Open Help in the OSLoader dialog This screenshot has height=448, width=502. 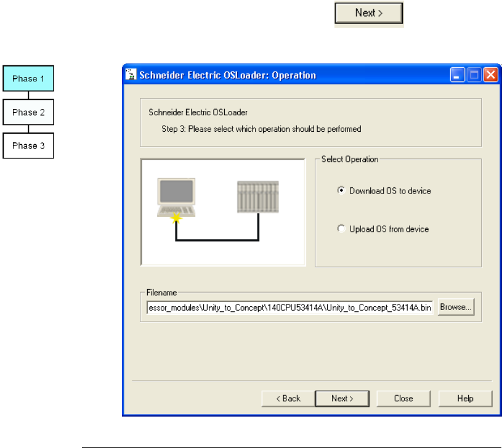[x=465, y=399]
